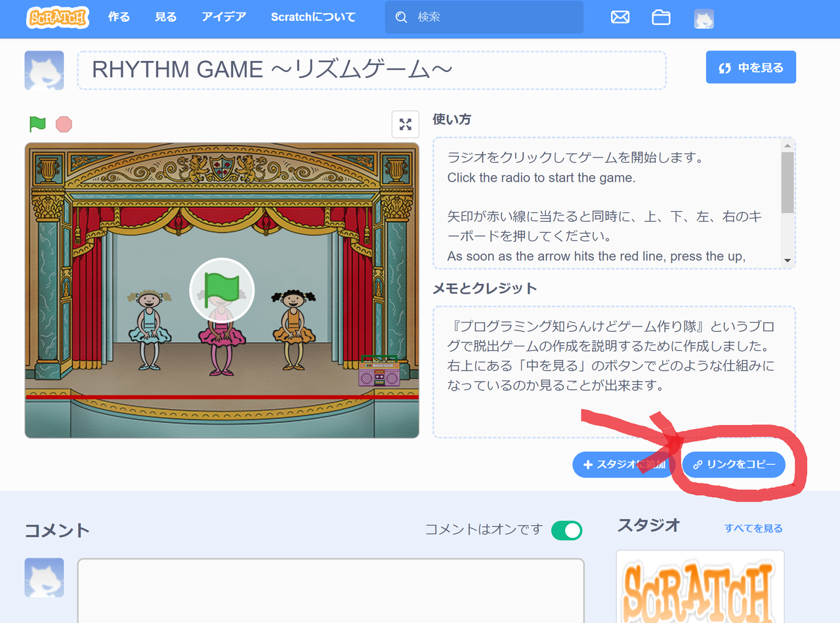Click the profile avatar in the navbar
The image size is (840, 623).
pyautogui.click(x=703, y=18)
